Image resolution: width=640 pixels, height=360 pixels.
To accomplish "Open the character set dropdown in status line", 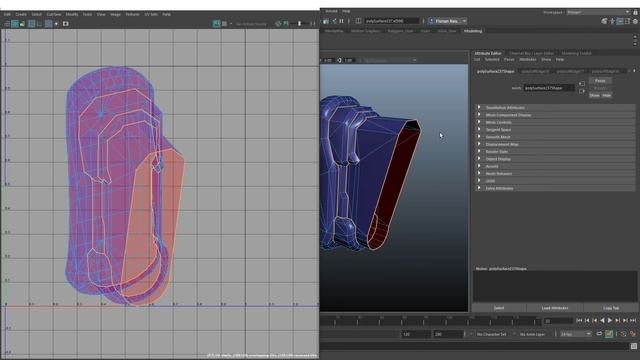I will (448, 21).
